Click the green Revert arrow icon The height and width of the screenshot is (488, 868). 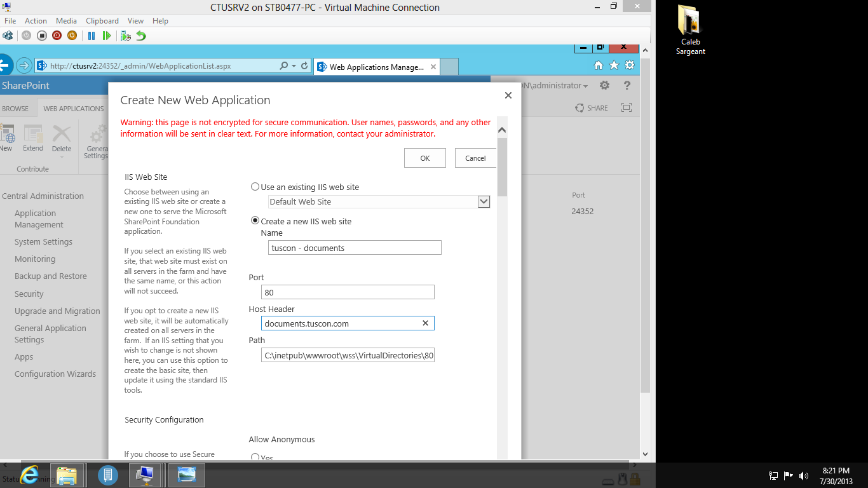(x=141, y=36)
